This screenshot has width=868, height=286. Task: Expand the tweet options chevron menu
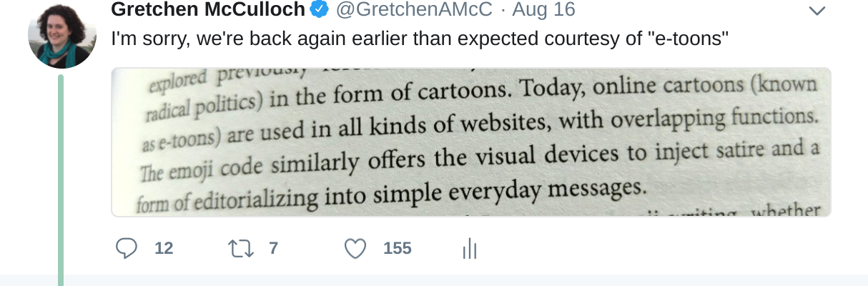click(817, 11)
